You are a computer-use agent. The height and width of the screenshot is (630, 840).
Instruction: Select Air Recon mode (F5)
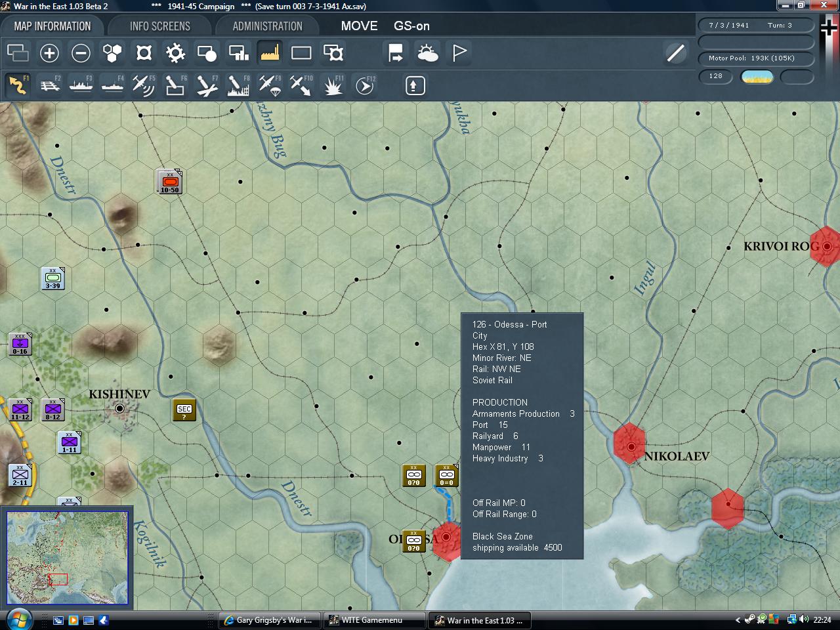pyautogui.click(x=143, y=85)
